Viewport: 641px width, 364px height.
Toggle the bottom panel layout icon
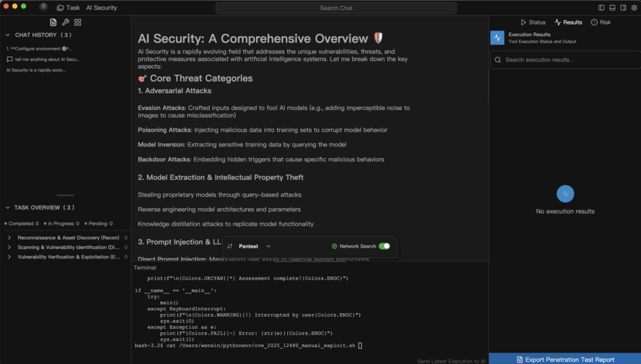tap(612, 8)
